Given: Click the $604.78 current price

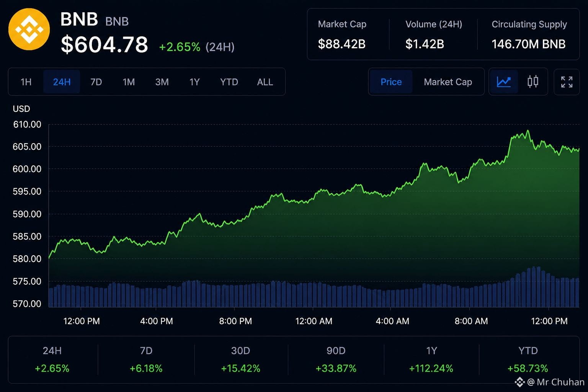Looking at the screenshot, I should click(104, 44).
